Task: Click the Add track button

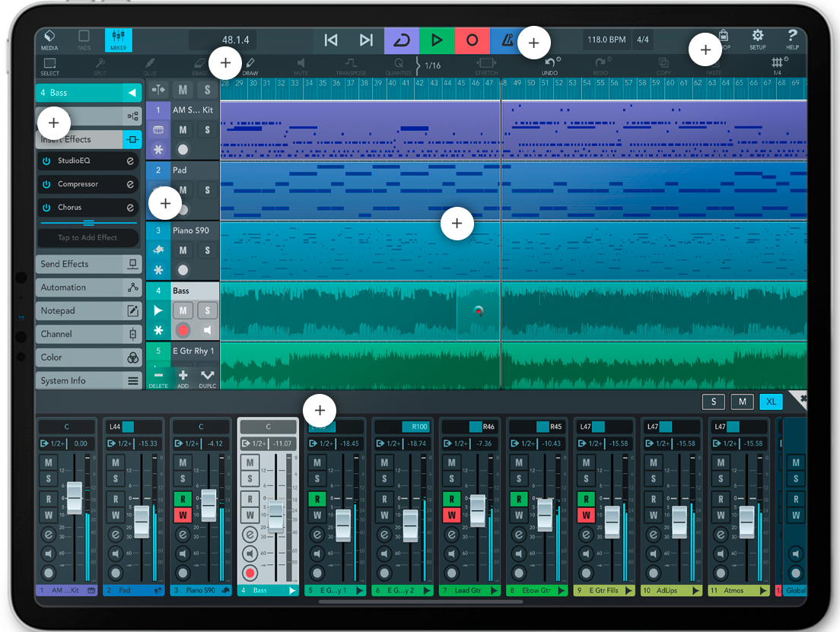Action: pos(183,378)
